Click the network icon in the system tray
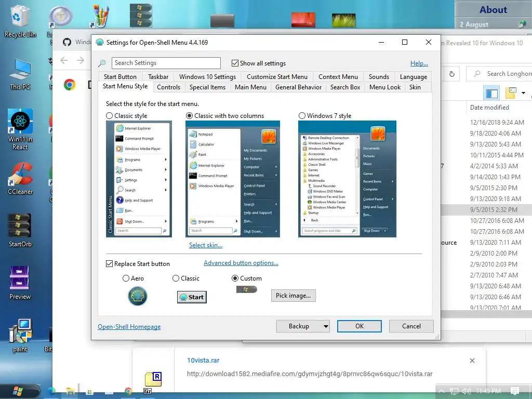 tap(454, 391)
